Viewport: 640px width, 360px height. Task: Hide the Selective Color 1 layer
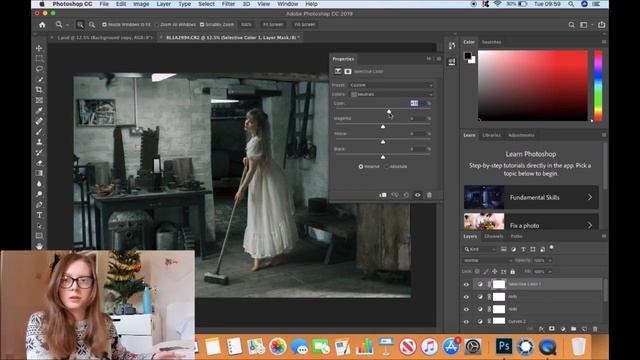(x=467, y=284)
